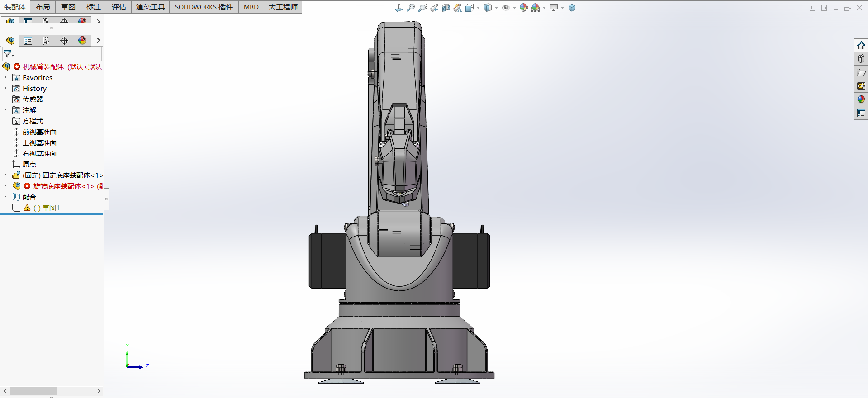Open the ConfigurationManager tab
868x398 pixels.
46,41
